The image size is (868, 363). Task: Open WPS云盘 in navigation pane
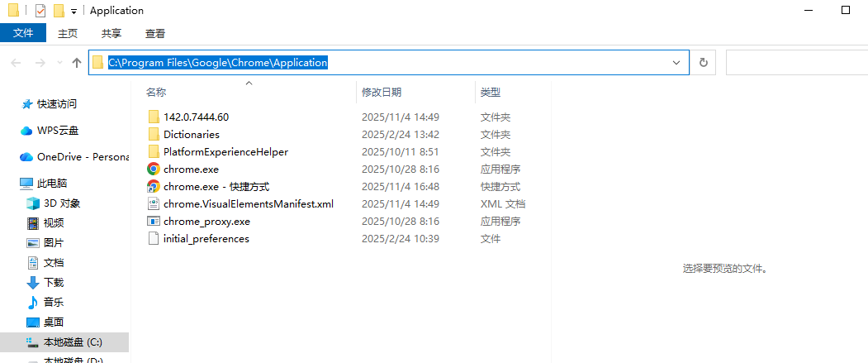(x=58, y=131)
